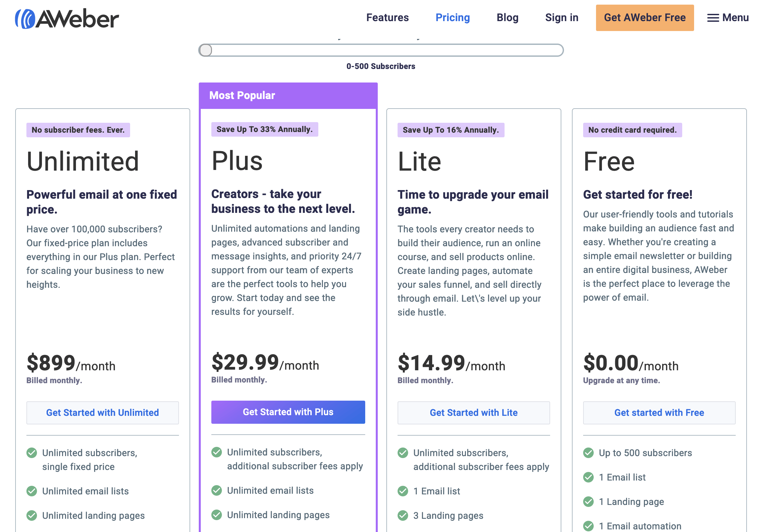Click the Save Up To 33% Annually badge

(264, 129)
